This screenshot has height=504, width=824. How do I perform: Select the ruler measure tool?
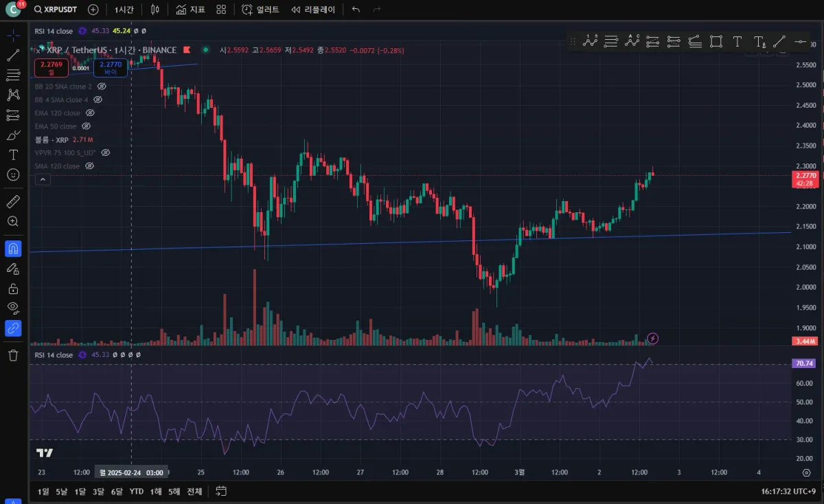pos(13,201)
